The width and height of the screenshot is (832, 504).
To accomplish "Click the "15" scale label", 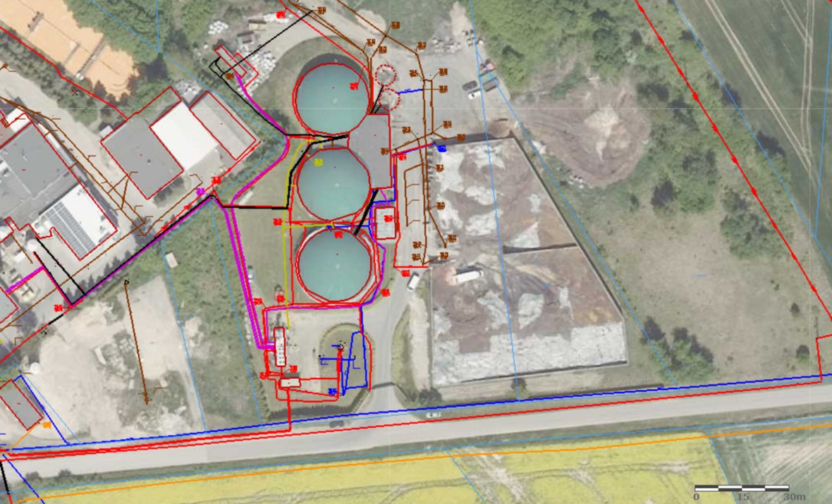I will coord(743,497).
